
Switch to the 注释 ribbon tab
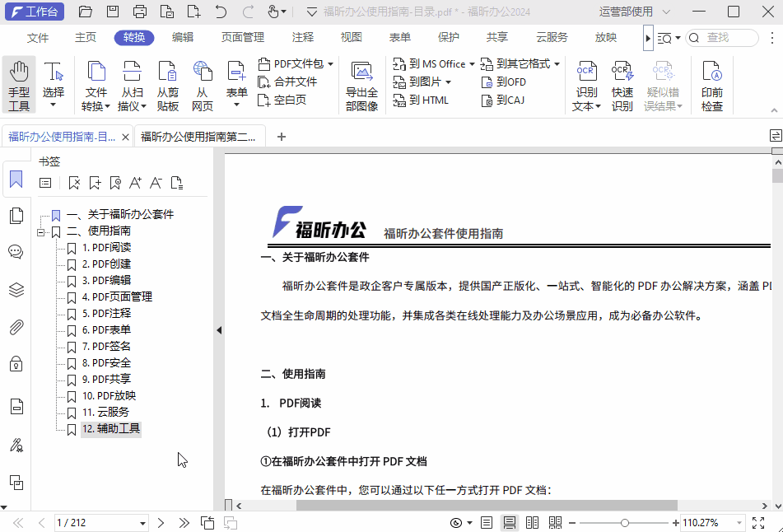(302, 36)
